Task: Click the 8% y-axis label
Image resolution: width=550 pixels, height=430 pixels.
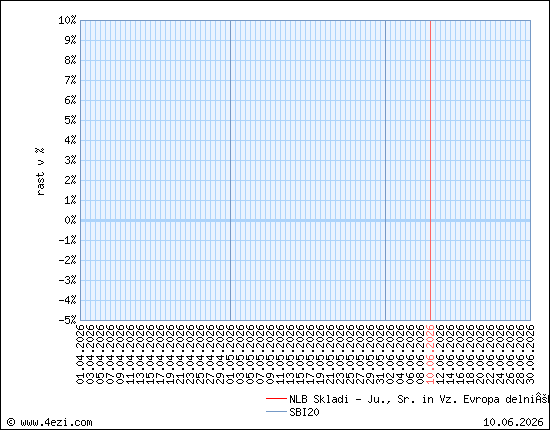Action: click(x=70, y=60)
